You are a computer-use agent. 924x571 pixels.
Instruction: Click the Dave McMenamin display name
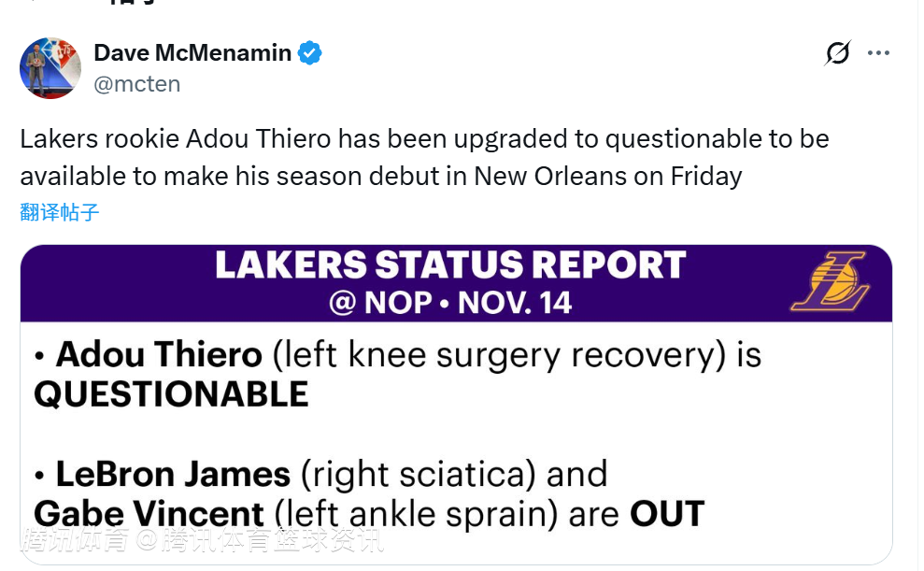(x=192, y=53)
